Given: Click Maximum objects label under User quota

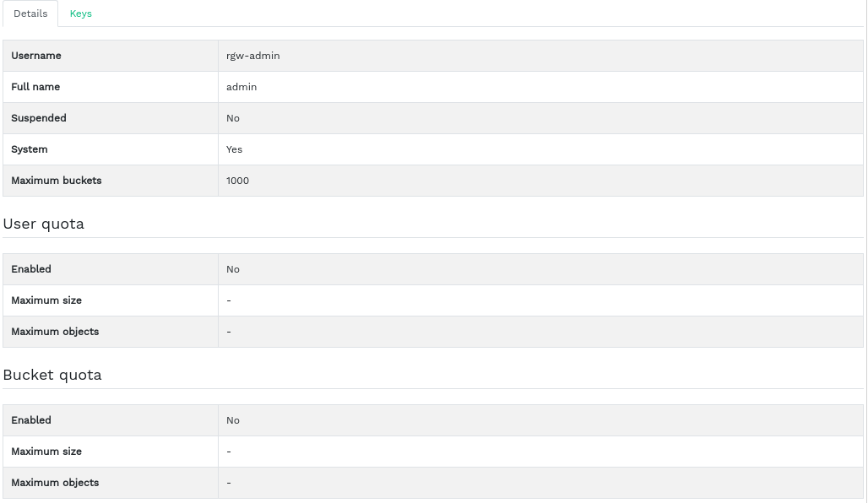Looking at the screenshot, I should [55, 332].
